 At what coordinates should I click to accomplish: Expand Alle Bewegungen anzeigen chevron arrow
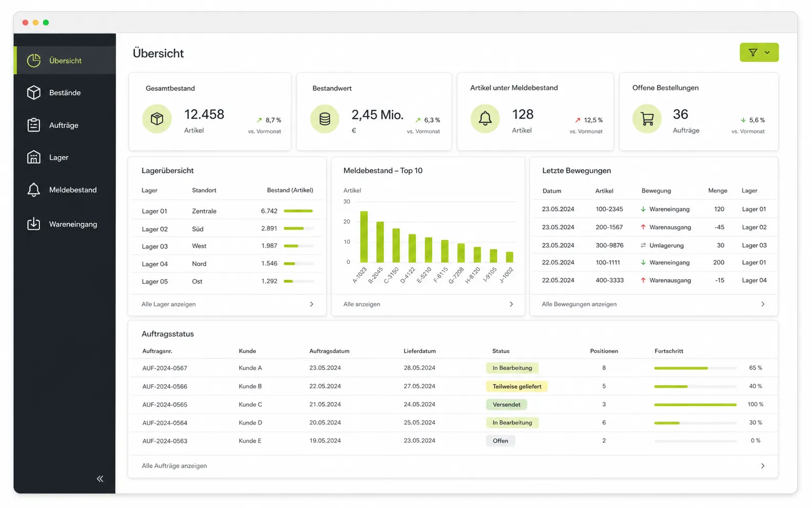(x=762, y=304)
